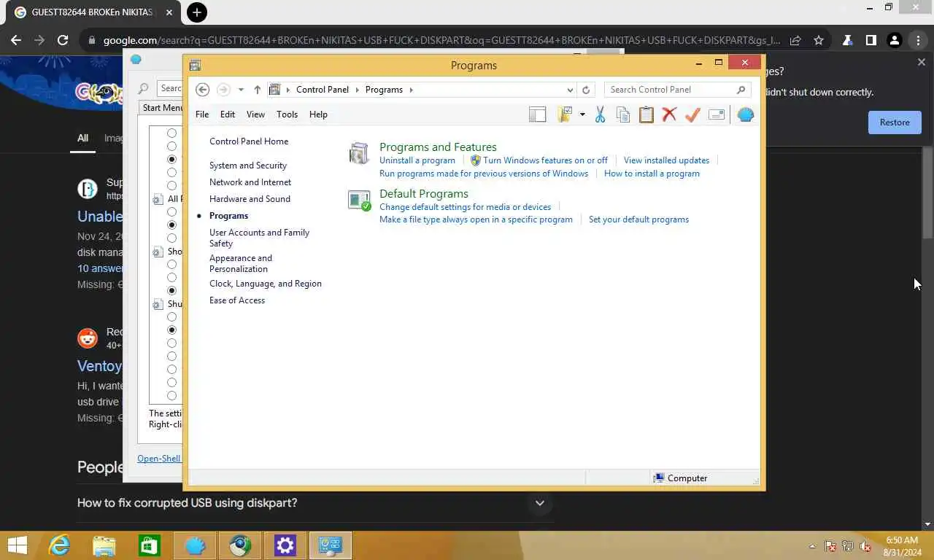Open Folder Options toolbar icon
Screen dimensions: 934x560
point(564,114)
